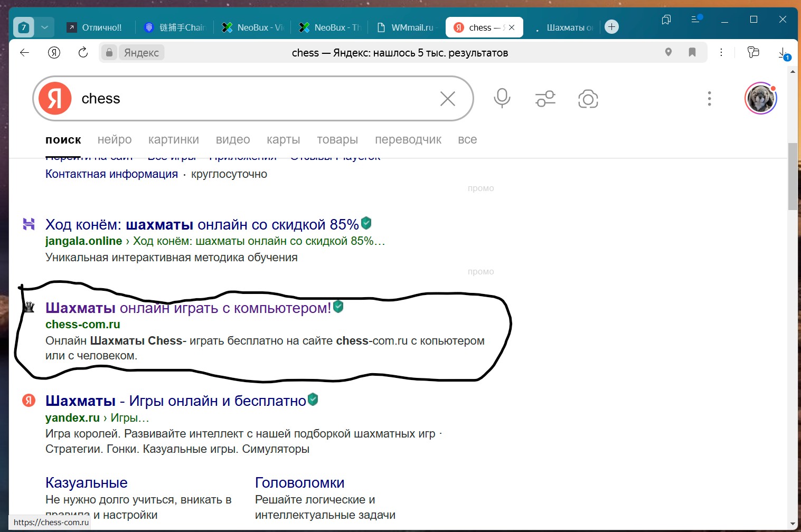Click the shield badge beside играть с компьютером
The image size is (801, 532).
pos(338,306)
